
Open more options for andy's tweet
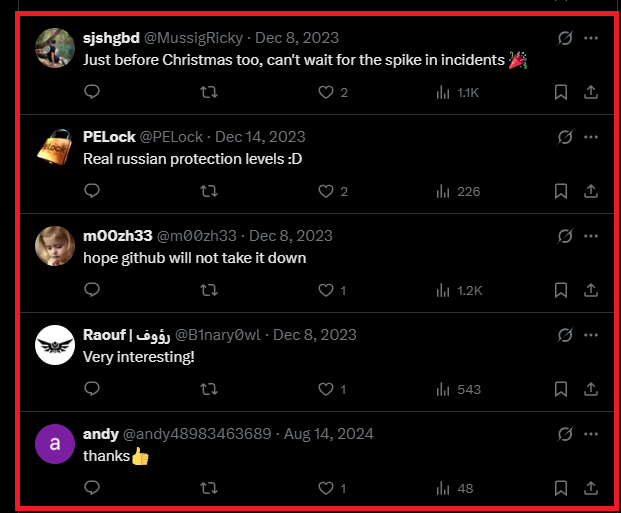[x=591, y=434]
